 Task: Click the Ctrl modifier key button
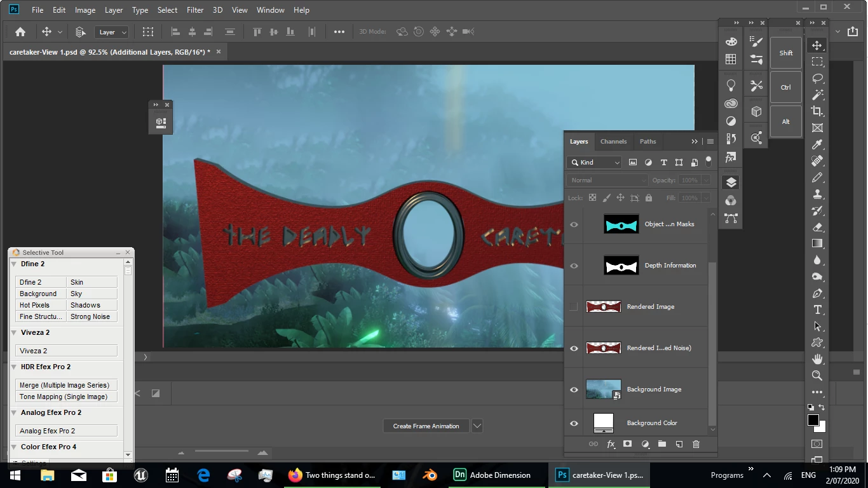click(786, 87)
